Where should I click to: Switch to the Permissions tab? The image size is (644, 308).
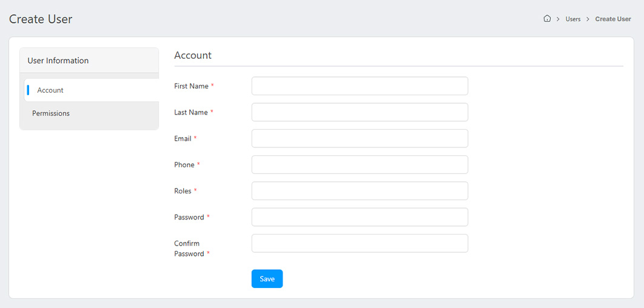pos(51,113)
